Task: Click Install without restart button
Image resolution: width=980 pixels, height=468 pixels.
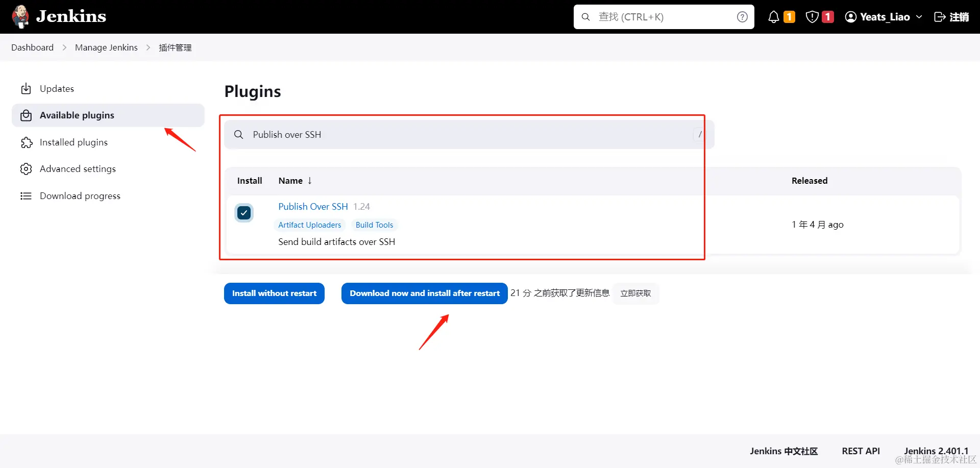Action: tap(274, 293)
